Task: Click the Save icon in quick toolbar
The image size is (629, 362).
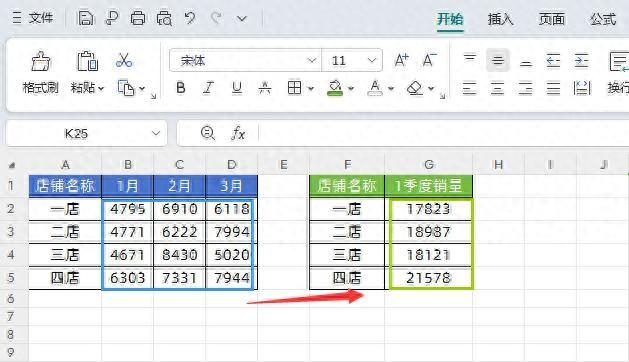Action: 85,18
